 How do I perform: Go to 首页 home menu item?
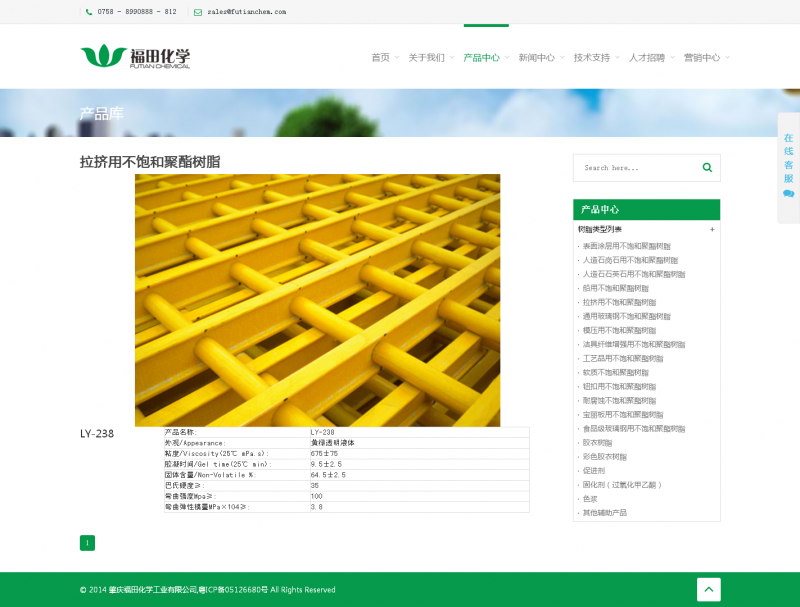pyautogui.click(x=380, y=58)
